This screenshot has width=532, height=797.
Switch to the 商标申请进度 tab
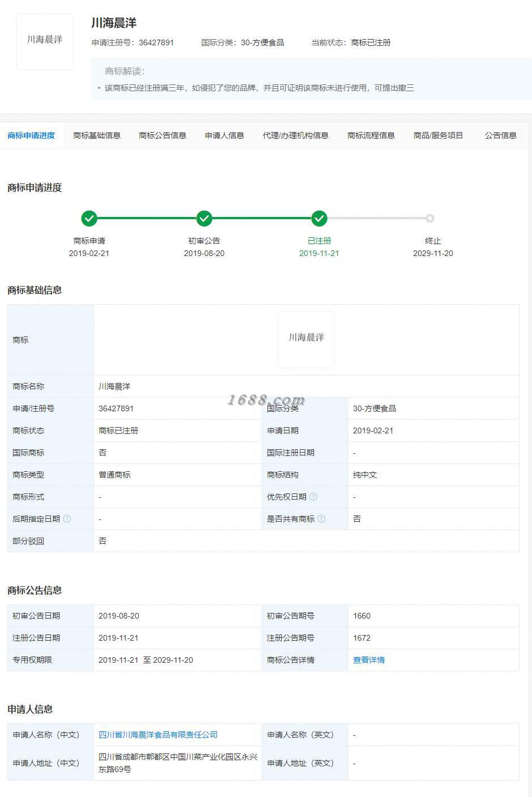click(31, 135)
